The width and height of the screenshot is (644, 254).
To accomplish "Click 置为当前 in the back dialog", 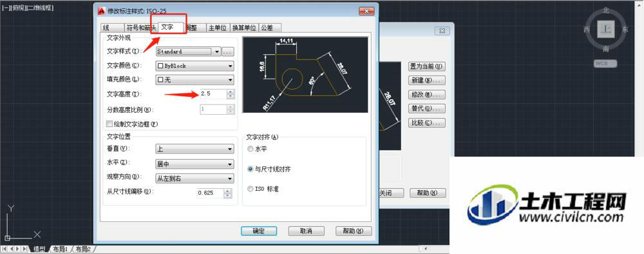I will tap(427, 66).
